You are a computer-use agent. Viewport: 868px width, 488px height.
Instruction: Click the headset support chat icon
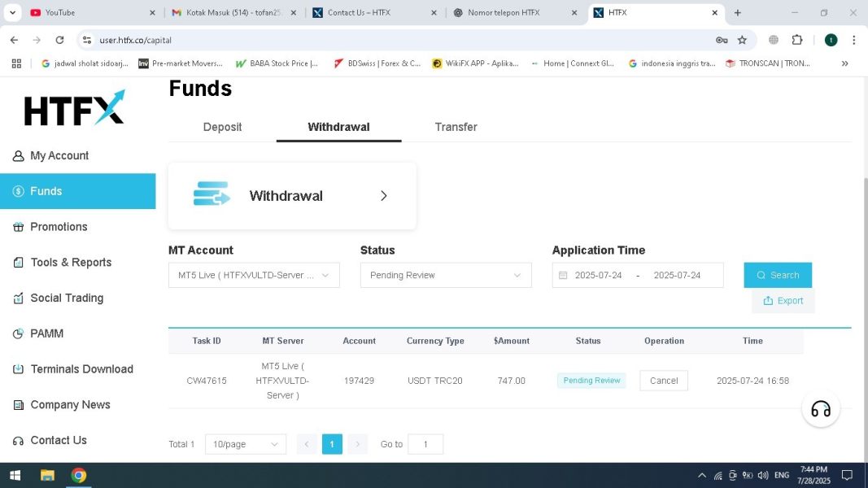pos(820,409)
